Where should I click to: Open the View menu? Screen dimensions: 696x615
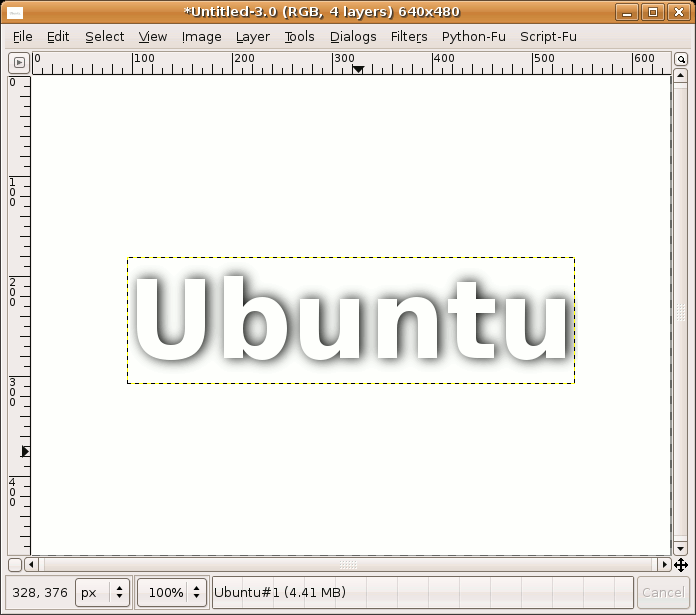click(x=153, y=36)
